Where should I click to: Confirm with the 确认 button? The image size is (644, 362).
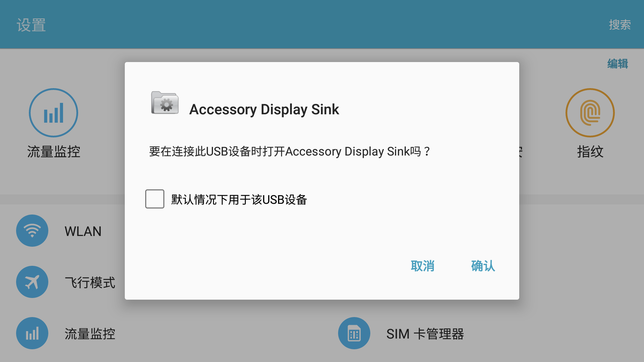(x=483, y=266)
